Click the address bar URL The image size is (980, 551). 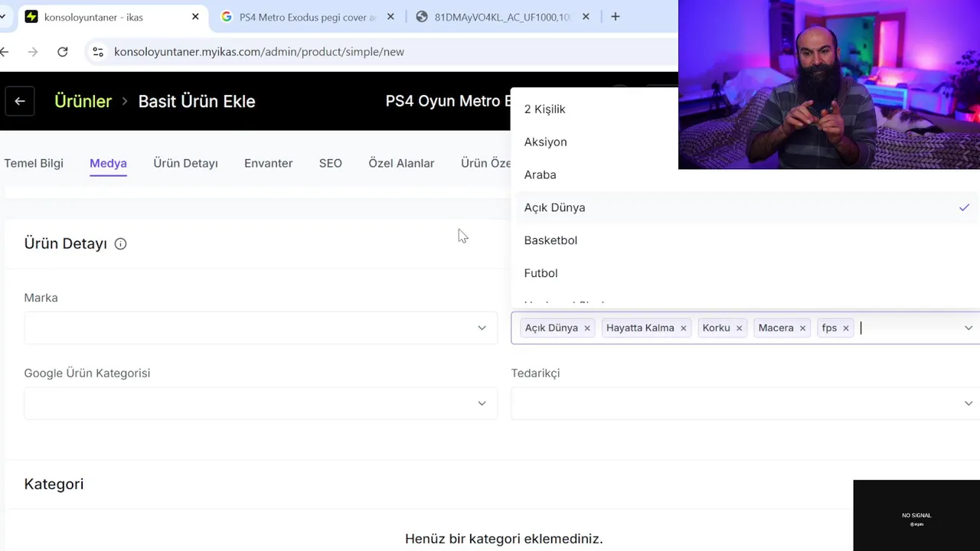[x=259, y=51]
